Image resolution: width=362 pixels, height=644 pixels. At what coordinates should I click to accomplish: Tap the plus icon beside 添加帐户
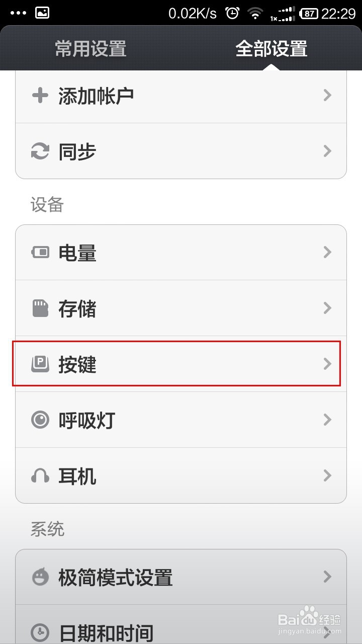pos(40,95)
